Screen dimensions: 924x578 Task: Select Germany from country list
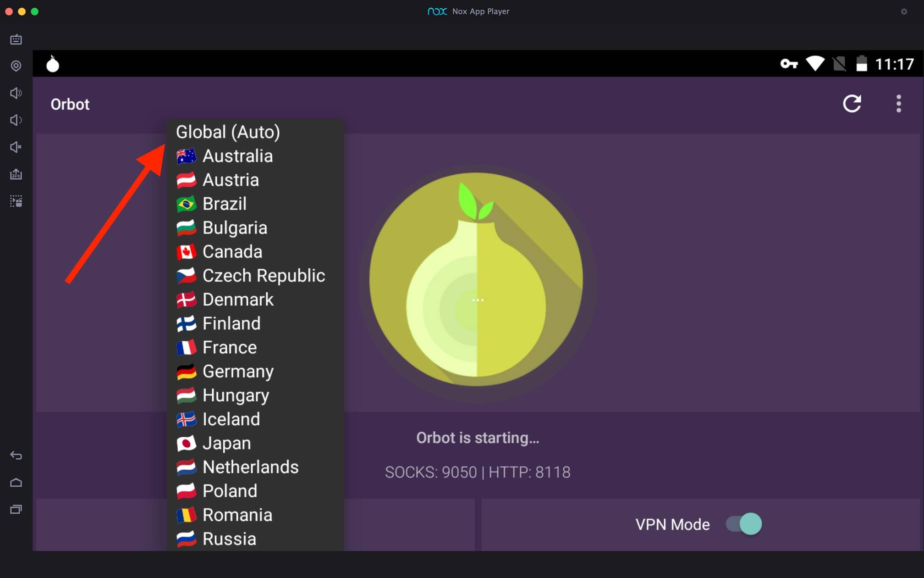[238, 372]
